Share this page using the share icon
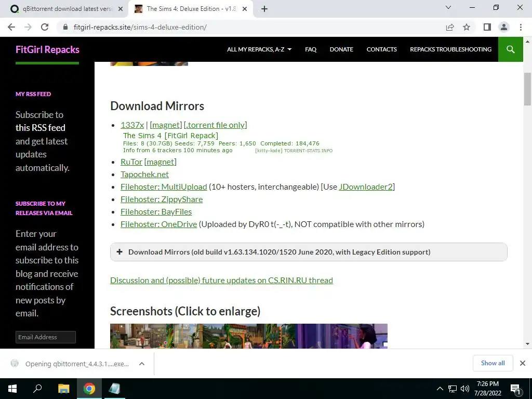 click(x=450, y=27)
